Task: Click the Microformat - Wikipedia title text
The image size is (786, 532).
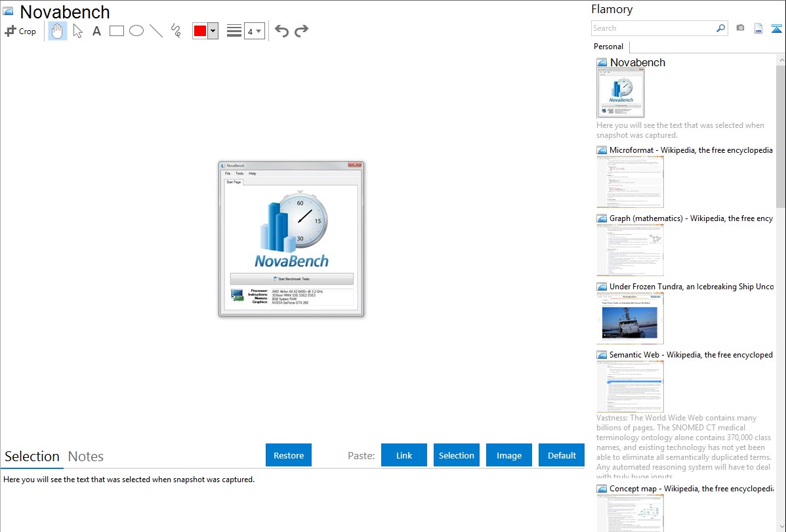Action: (x=692, y=150)
